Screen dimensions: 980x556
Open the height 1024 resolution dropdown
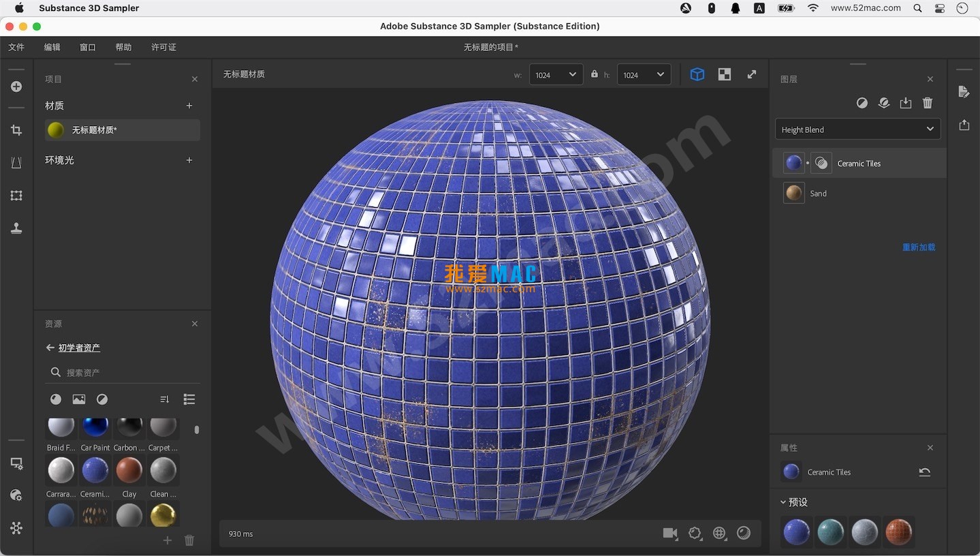click(644, 74)
